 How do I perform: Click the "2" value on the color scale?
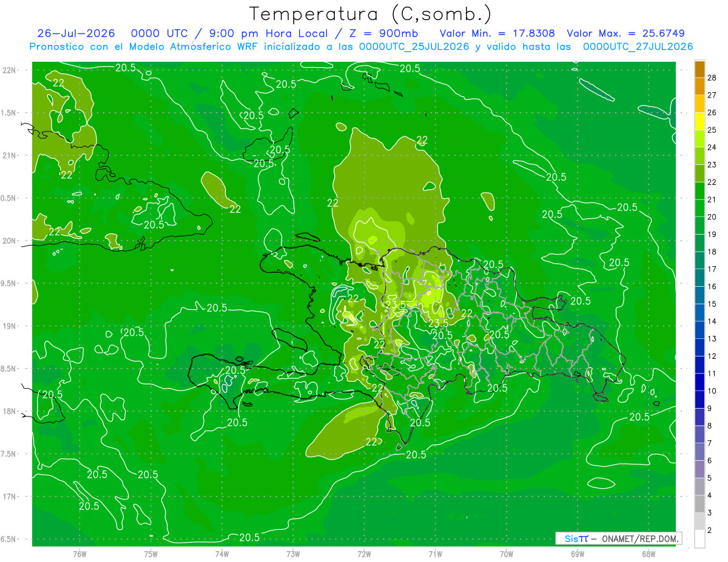[x=710, y=530]
